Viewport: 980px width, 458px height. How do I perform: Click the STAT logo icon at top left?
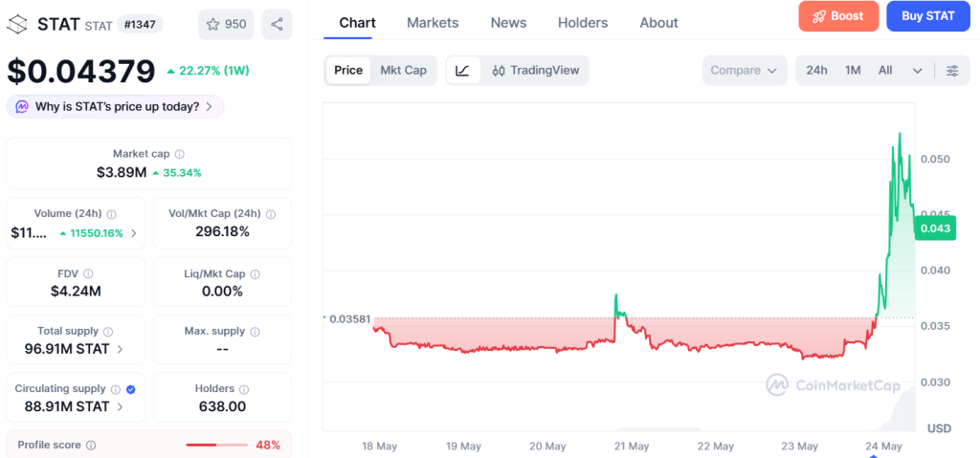17,24
